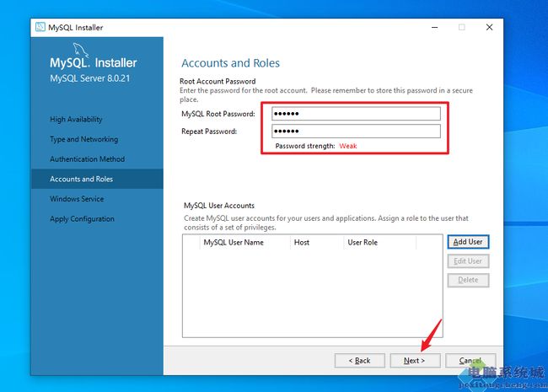
Task: Click the MySQL Server 8.0.21 label
Action: [90, 78]
